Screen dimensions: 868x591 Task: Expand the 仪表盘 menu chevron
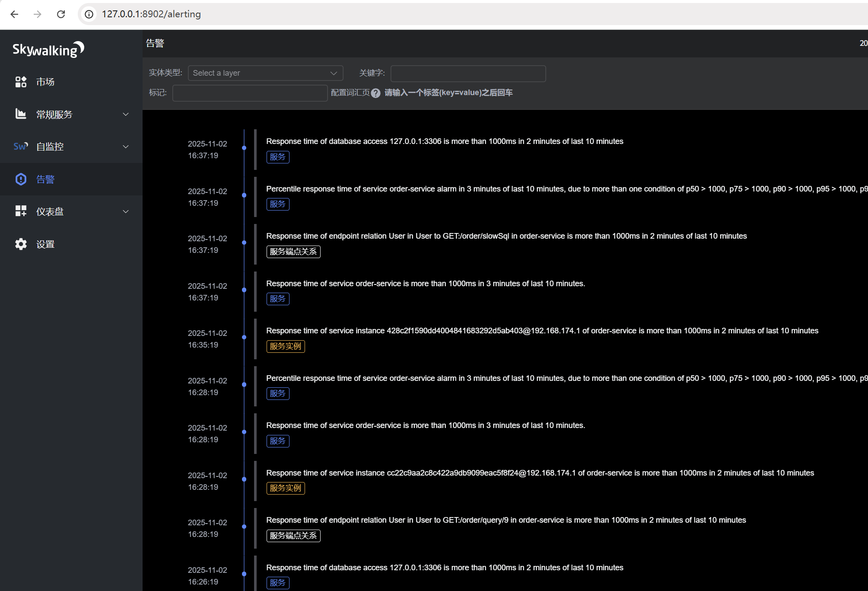(126, 212)
